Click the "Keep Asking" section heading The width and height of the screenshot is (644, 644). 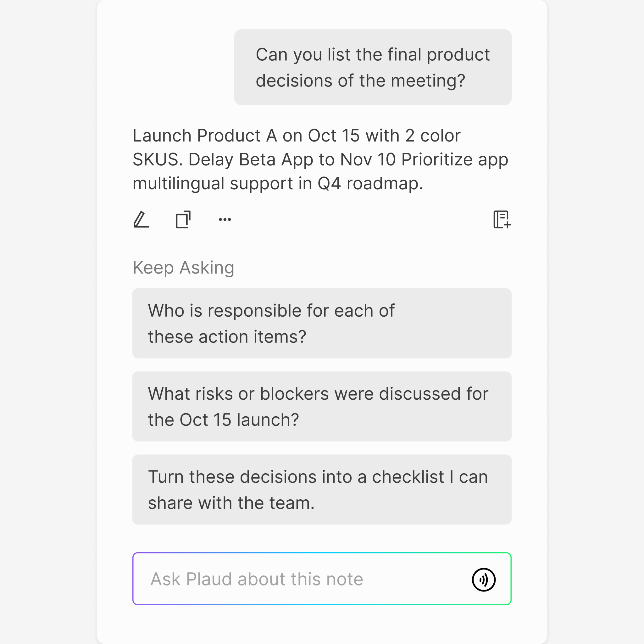(183, 268)
